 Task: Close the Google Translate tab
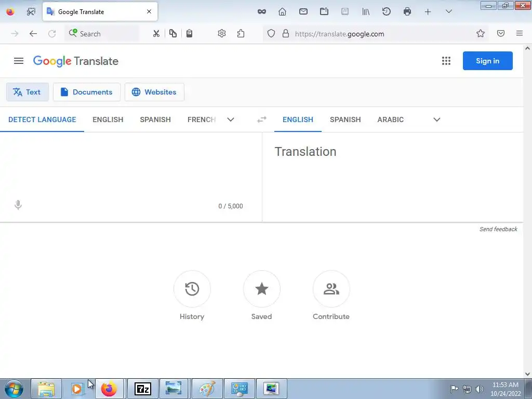[x=149, y=11]
